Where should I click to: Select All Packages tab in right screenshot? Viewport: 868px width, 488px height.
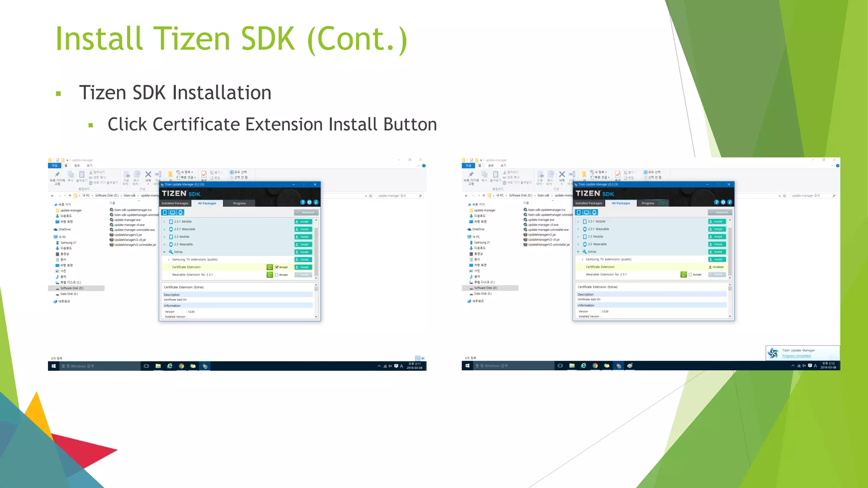pyautogui.click(x=620, y=203)
